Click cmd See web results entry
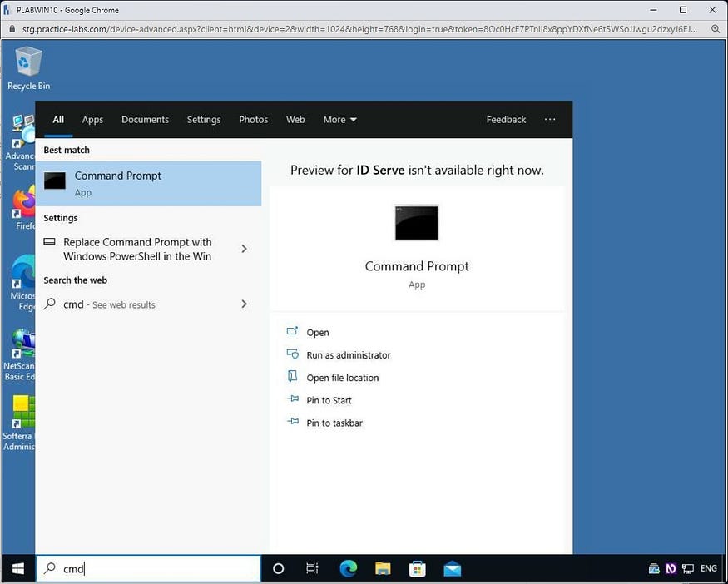The width and height of the screenshot is (728, 584). click(x=149, y=304)
